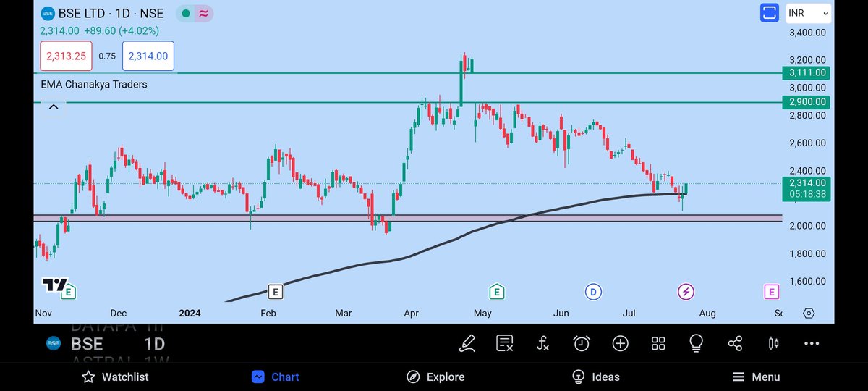Tap the +89.60 (+4.02%) change text

[x=120, y=30]
